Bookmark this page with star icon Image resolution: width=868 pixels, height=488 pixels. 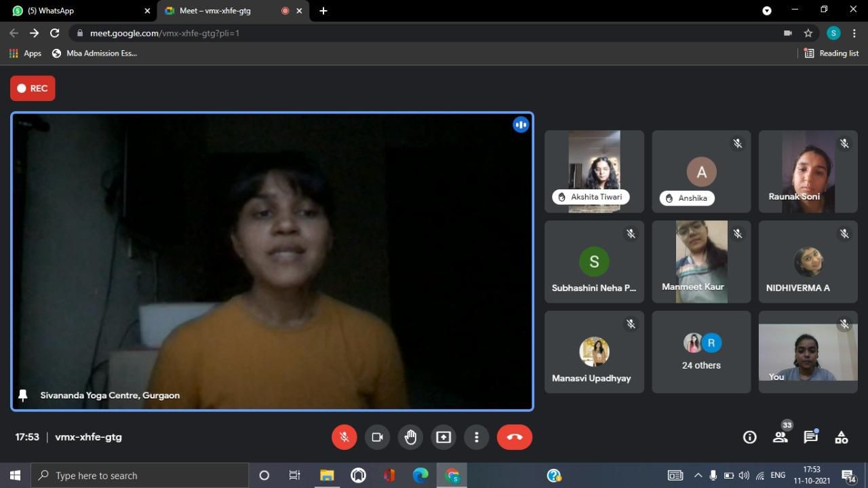[808, 33]
